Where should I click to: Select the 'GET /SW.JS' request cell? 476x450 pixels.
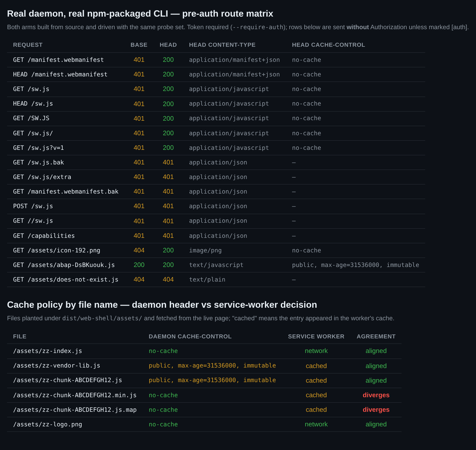tap(31, 118)
